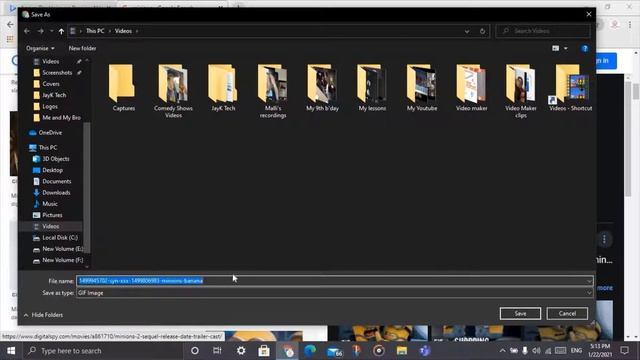The image size is (640, 360).
Task: Refresh the Videos folder view
Action: (482, 31)
